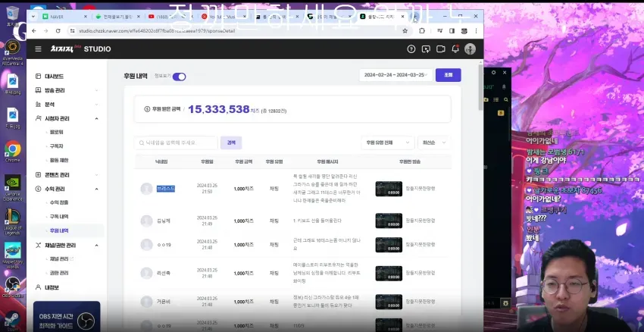Click the Chrome address bar URL

157,31
